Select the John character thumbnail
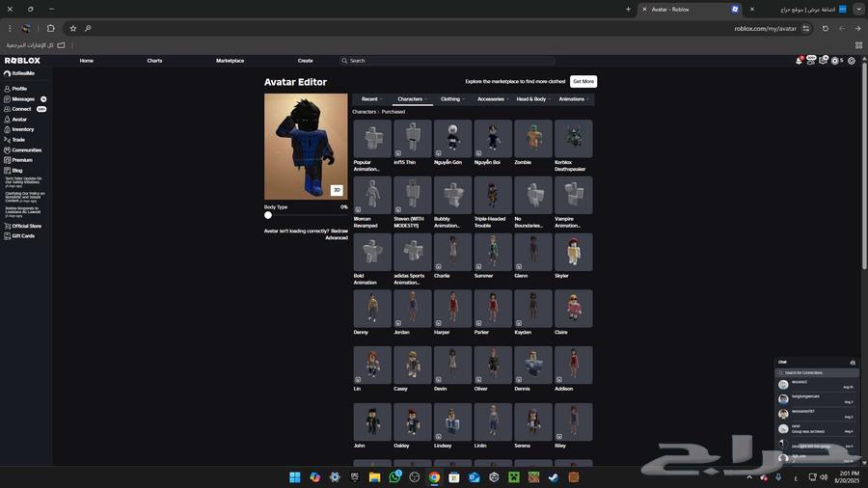 pos(372,422)
